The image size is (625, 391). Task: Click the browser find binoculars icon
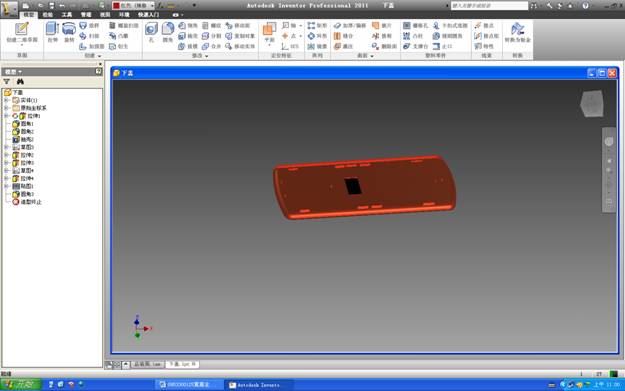tap(20, 81)
